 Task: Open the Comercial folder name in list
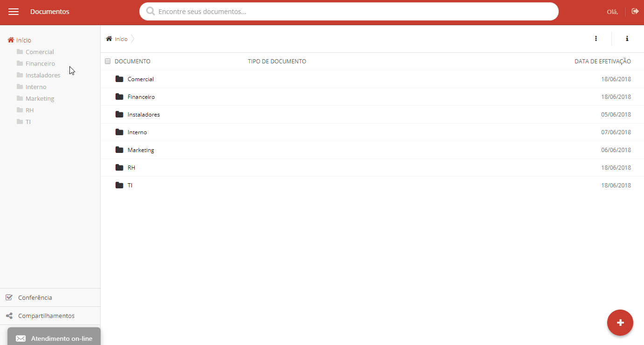tap(141, 79)
